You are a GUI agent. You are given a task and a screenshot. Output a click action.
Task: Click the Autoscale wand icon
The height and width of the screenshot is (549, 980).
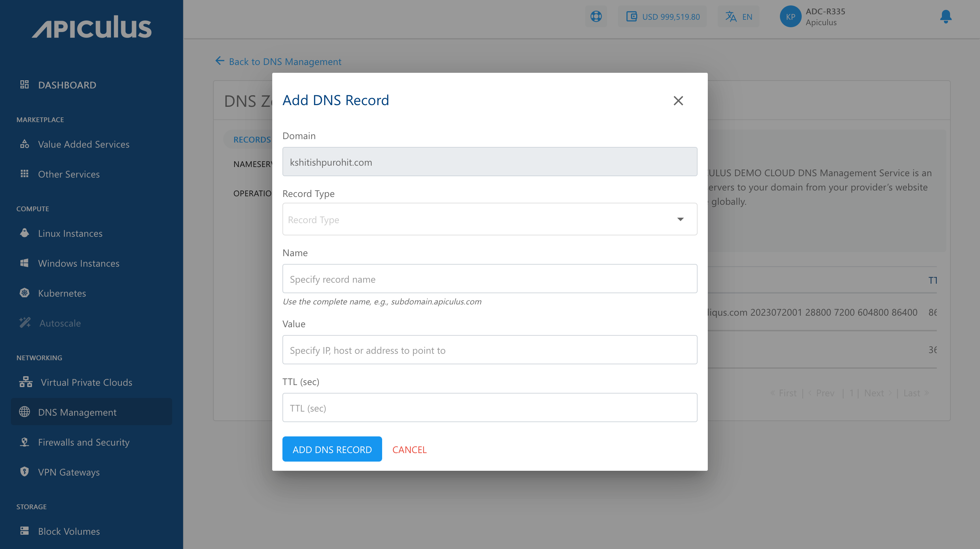[25, 322]
